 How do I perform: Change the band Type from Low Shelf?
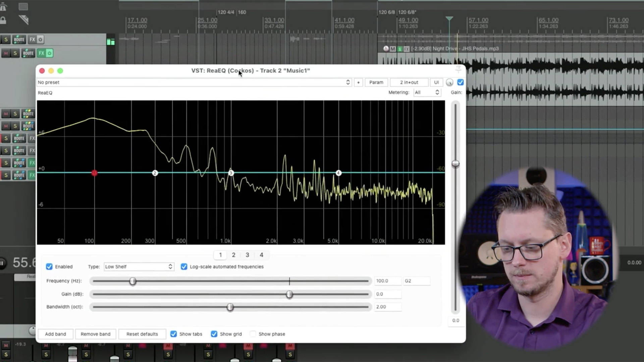pyautogui.click(x=139, y=266)
